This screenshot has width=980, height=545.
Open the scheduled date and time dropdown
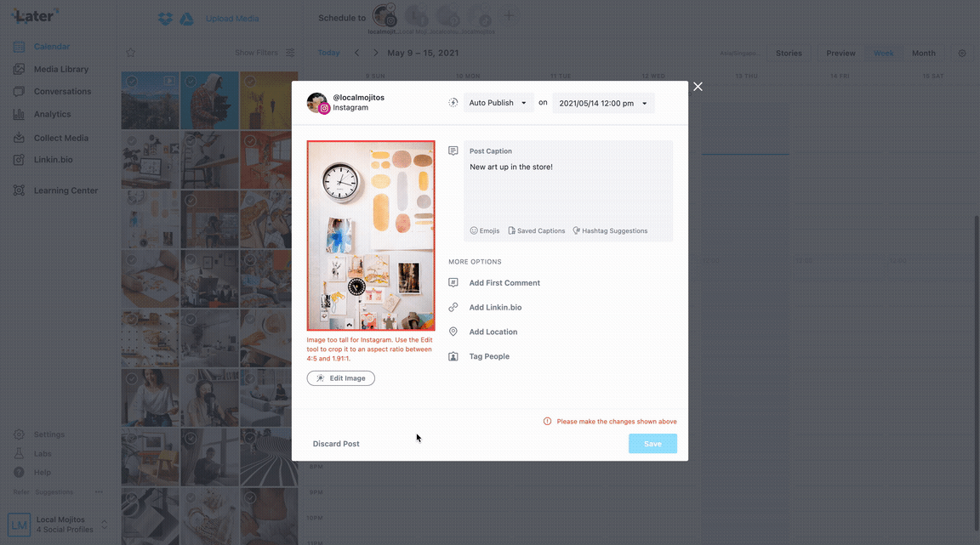click(x=603, y=103)
